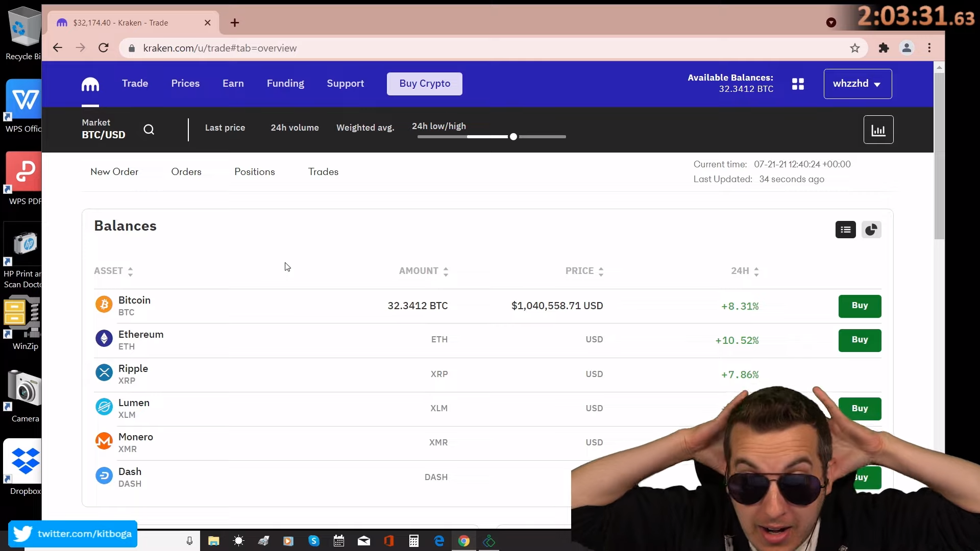Open Microsoft Edge from the taskbar
This screenshot has height=551, width=980.
(x=439, y=541)
